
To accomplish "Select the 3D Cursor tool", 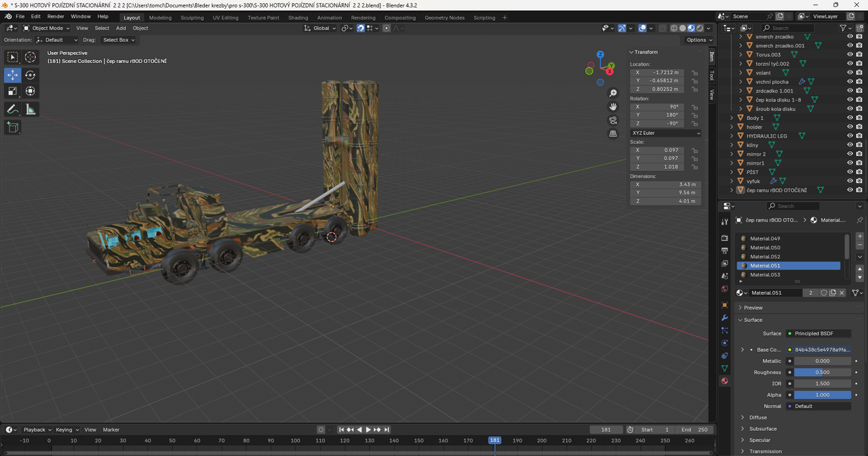I will [x=31, y=57].
